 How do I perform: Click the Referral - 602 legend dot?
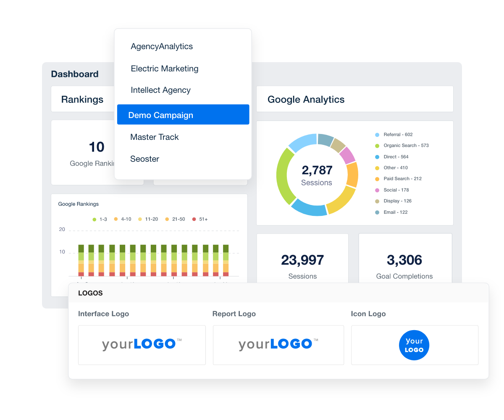click(x=377, y=135)
